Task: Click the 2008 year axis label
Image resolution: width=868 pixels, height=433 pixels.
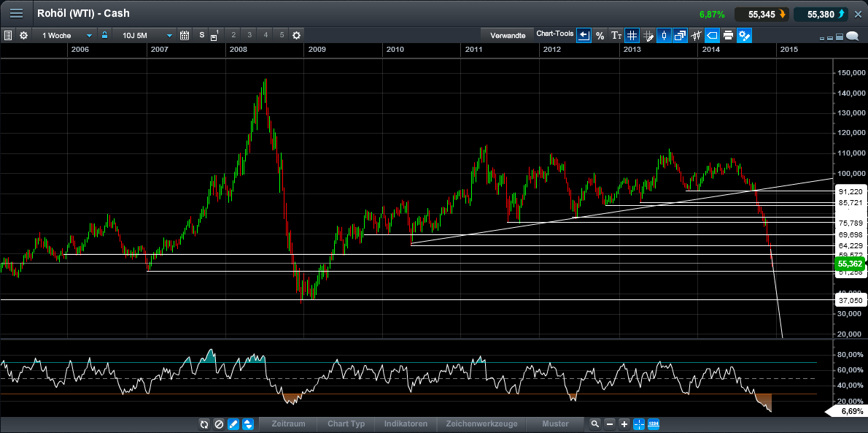Action: pos(238,50)
